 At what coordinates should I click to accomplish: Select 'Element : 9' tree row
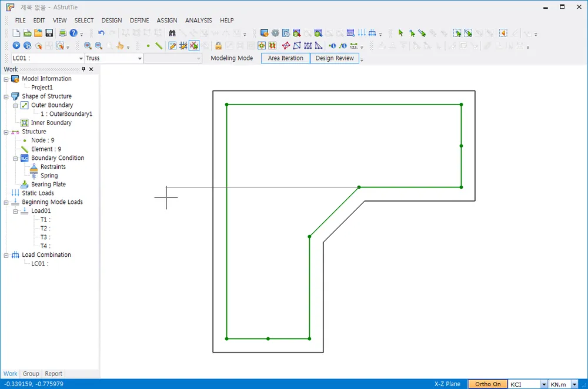pos(46,149)
